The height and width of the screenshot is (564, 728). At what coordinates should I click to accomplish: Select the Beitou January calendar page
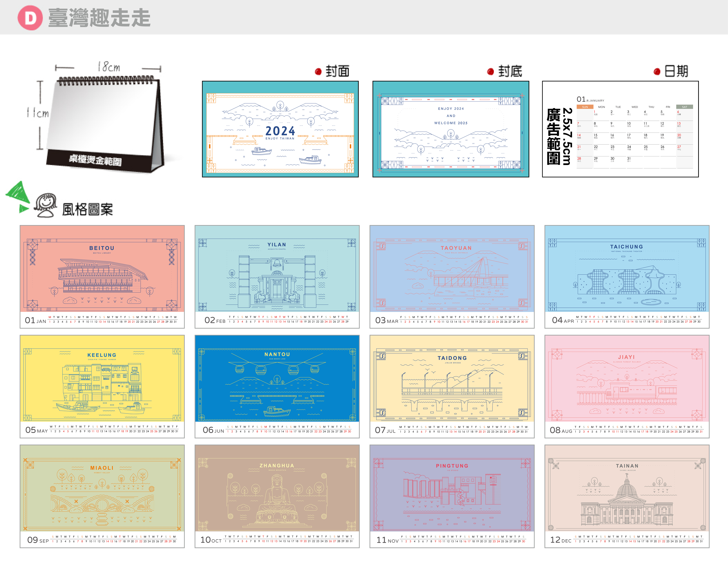(x=102, y=277)
